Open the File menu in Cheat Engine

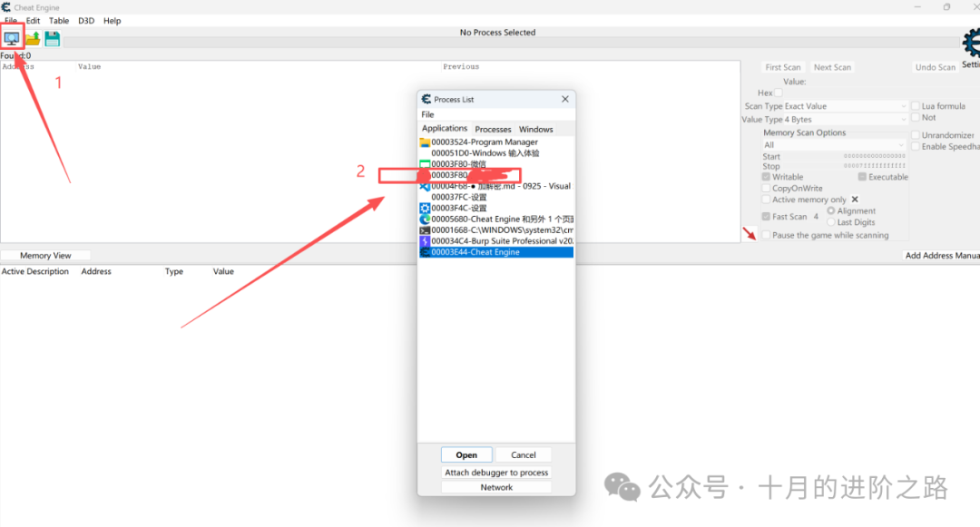tap(11, 21)
